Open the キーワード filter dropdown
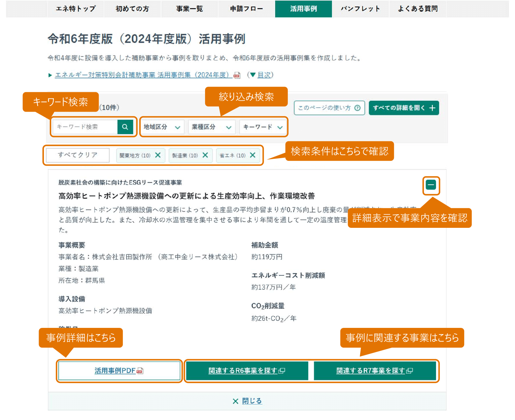This screenshot has width=515, height=420. point(263,127)
